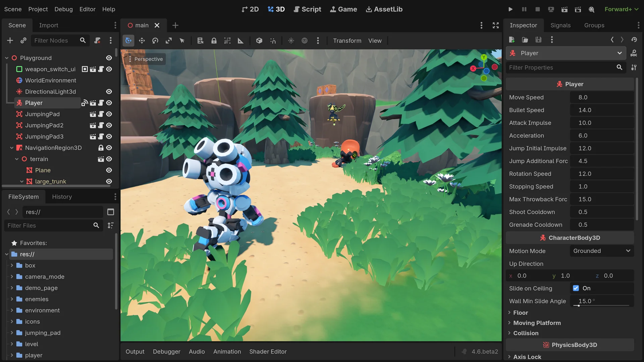644x362 pixels.
Task: Click the lock selected node icon
Action: 214,41
